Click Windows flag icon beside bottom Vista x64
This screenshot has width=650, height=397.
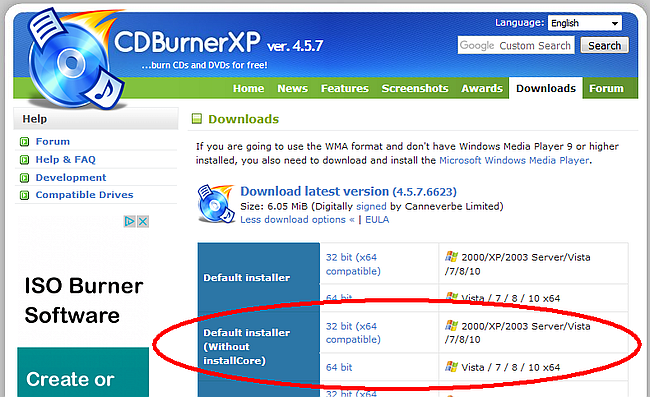coord(451,367)
